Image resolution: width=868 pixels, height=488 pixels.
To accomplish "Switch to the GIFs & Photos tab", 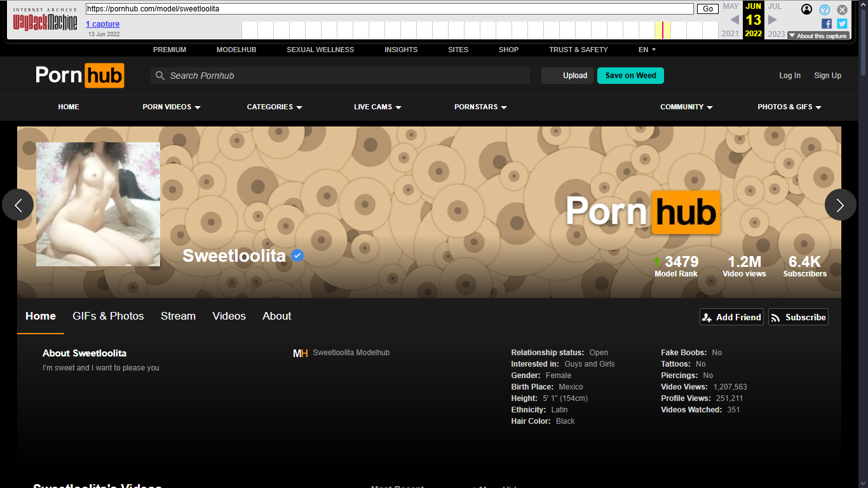I will coord(108,316).
